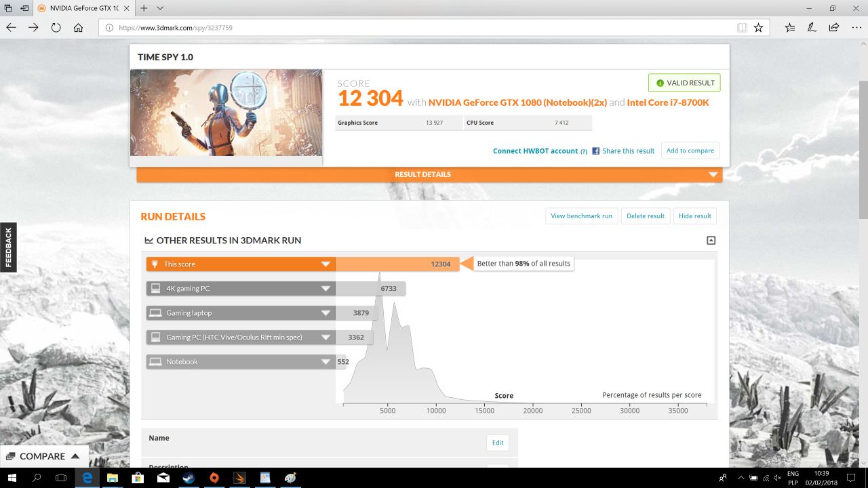The image size is (868, 488).
Task: Share this page using Edge share icon
Action: tap(834, 28)
